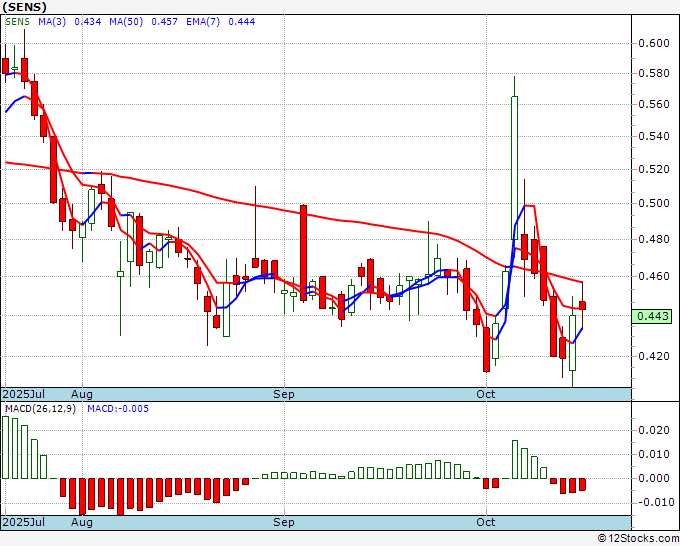Screen dimensions: 680x546
Task: Click the 0.420 price axis label
Action: pos(654,356)
